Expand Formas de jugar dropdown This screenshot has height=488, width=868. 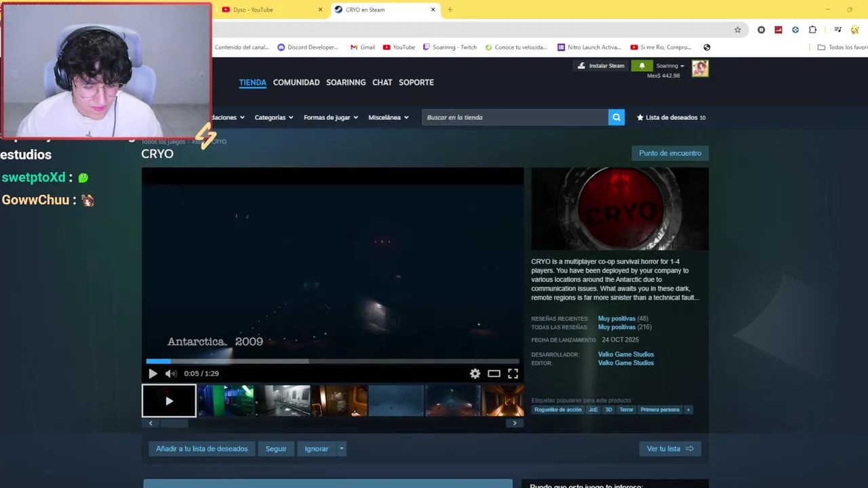pyautogui.click(x=331, y=117)
